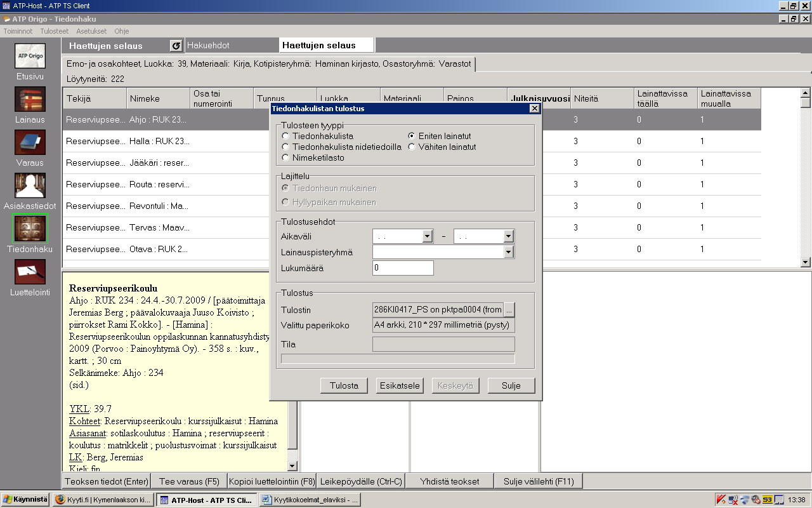Click the printer browse ellipsis button
Image resolution: width=812 pixels, height=508 pixels.
[509, 310]
